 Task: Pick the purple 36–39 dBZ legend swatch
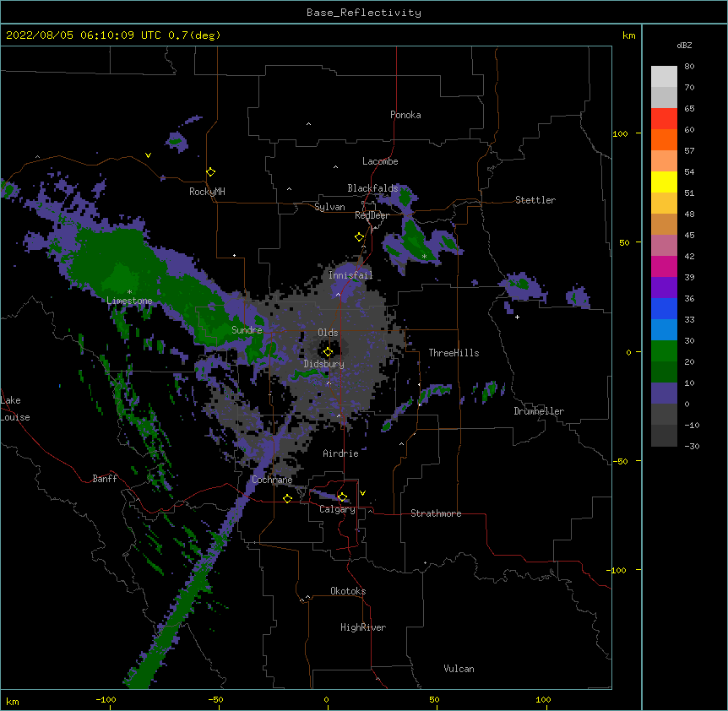coord(664,288)
